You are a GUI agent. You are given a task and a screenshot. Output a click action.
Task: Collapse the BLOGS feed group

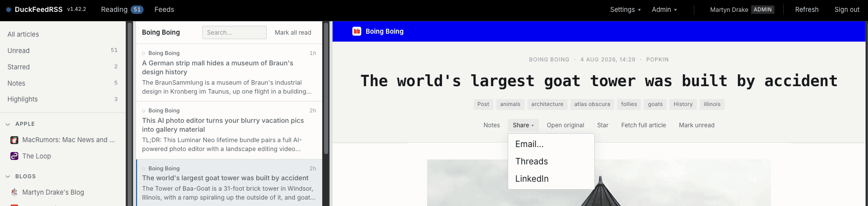(8, 176)
